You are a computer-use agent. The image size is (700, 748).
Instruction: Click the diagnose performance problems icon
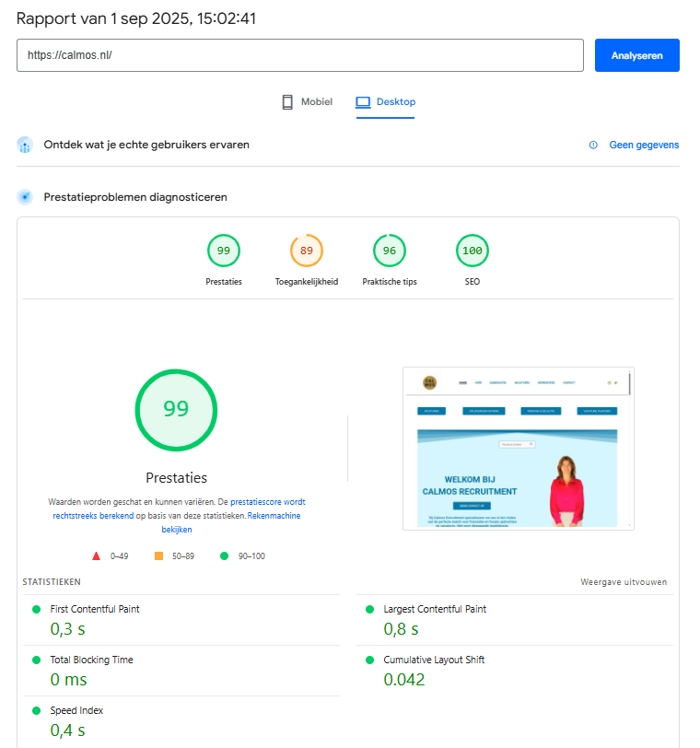25,197
